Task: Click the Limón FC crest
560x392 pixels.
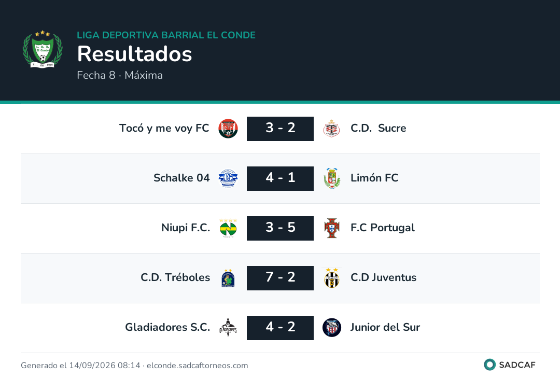Action: 332,178
